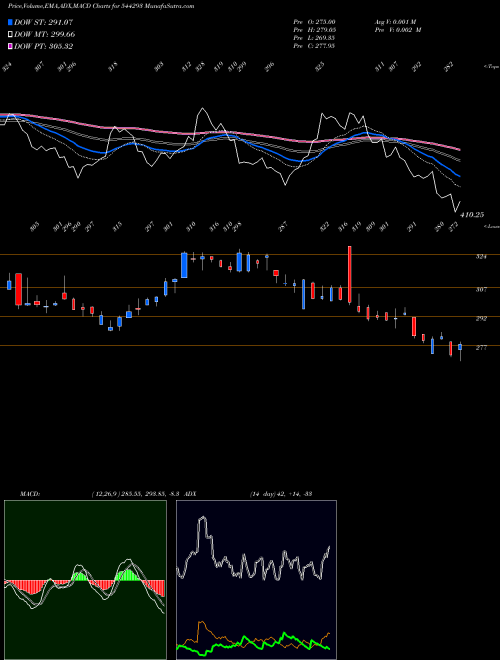Screen dimensions: 500x660
Task: Click the 'ADX' heading label
Action: tap(191, 493)
